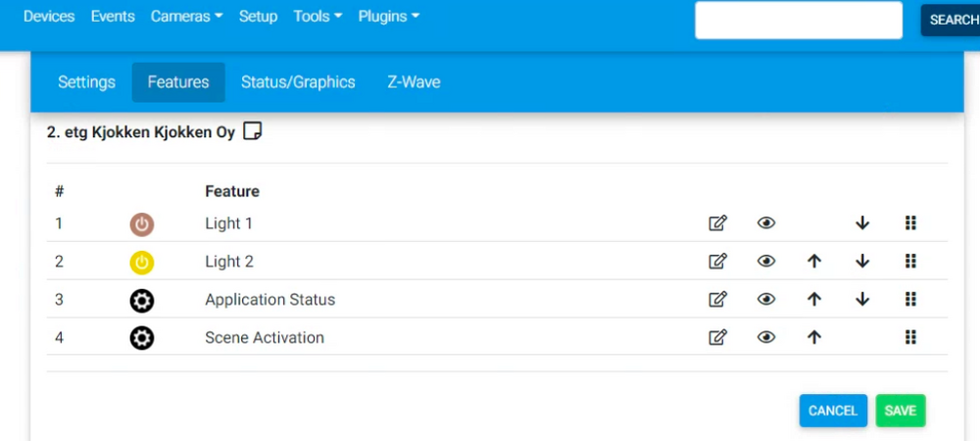Move Light 1 down with arrow

[862, 223]
